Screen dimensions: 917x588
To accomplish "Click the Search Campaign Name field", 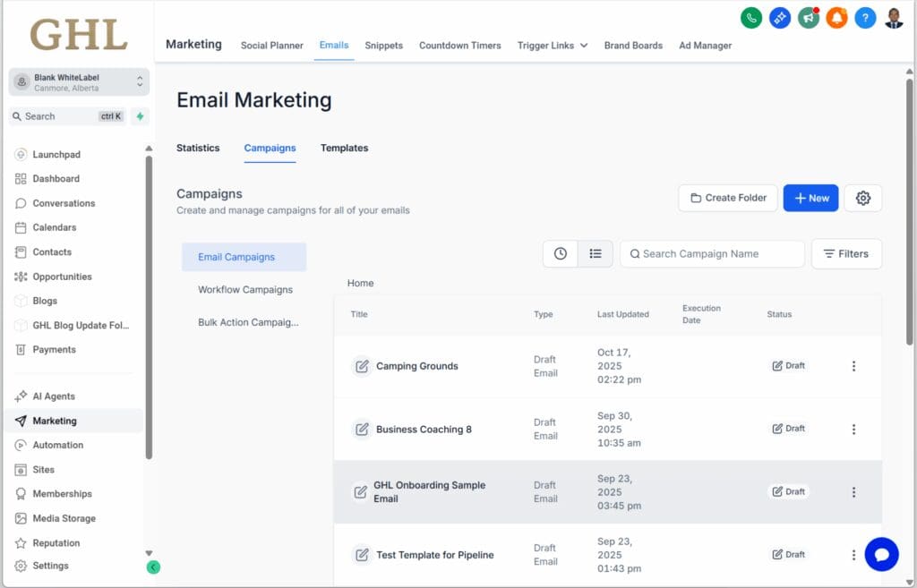I will click(711, 253).
